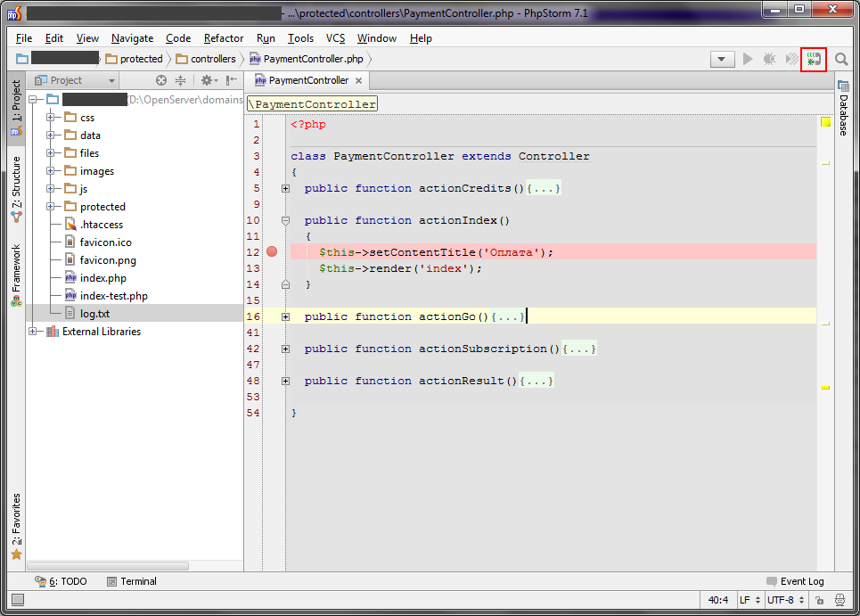
Task: Open the Refactor menu
Action: (x=223, y=38)
